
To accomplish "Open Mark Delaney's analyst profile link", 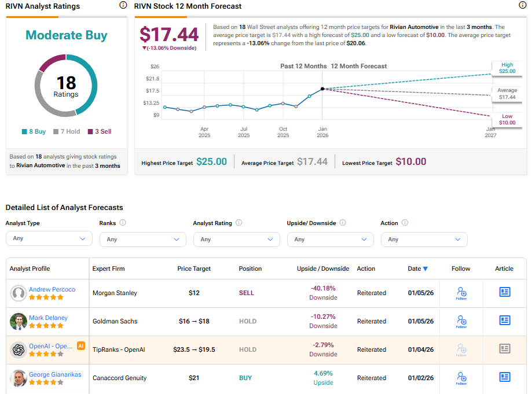I will point(48,318).
